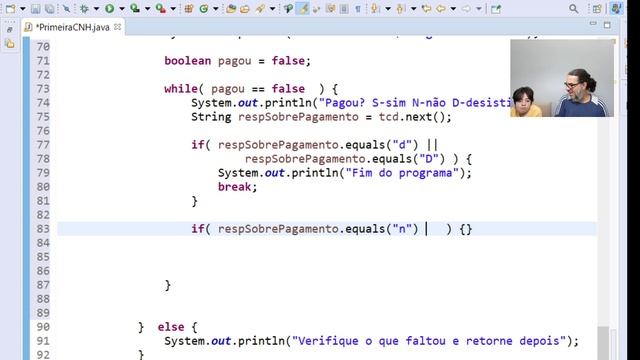Screen dimensions: 640x360
Task: Expand the Next Annotation dropdown
Action: 387,9
